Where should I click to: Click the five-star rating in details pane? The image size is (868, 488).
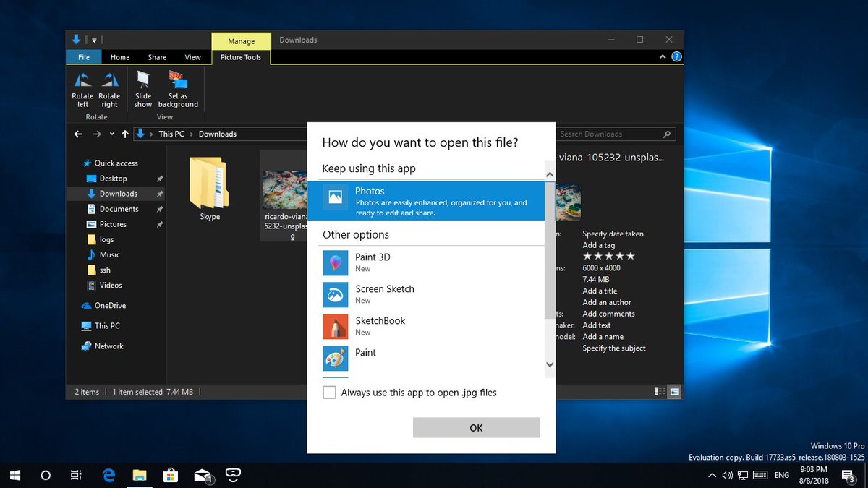(609, 256)
